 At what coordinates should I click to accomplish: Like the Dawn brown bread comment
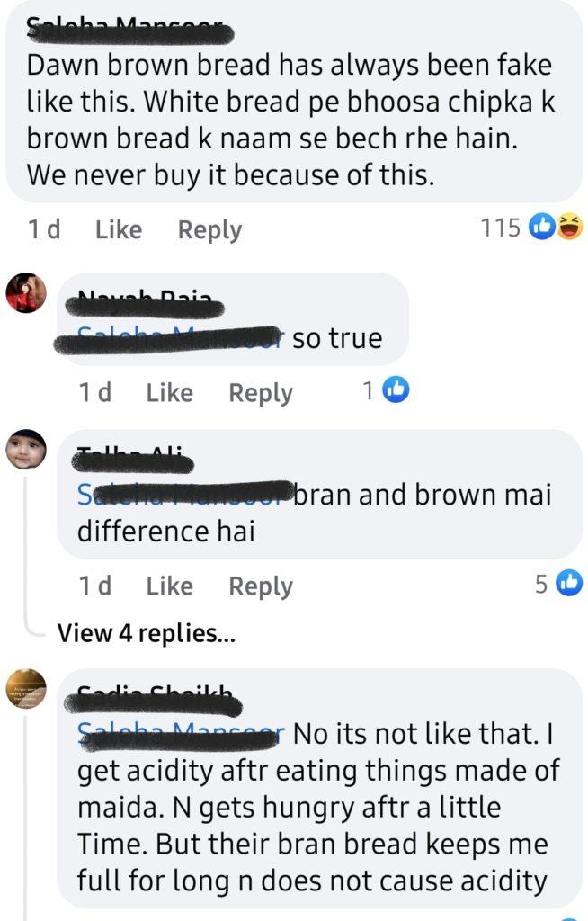click(119, 229)
